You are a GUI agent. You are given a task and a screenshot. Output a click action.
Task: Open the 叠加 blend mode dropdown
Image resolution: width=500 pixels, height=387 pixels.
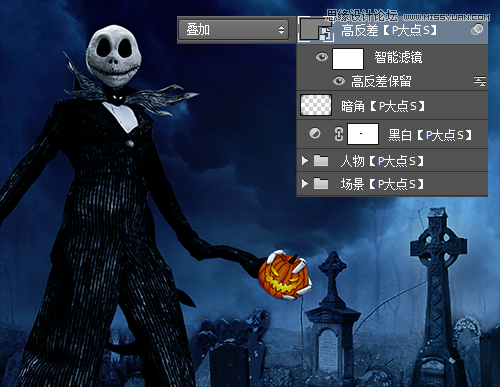pyautogui.click(x=234, y=30)
